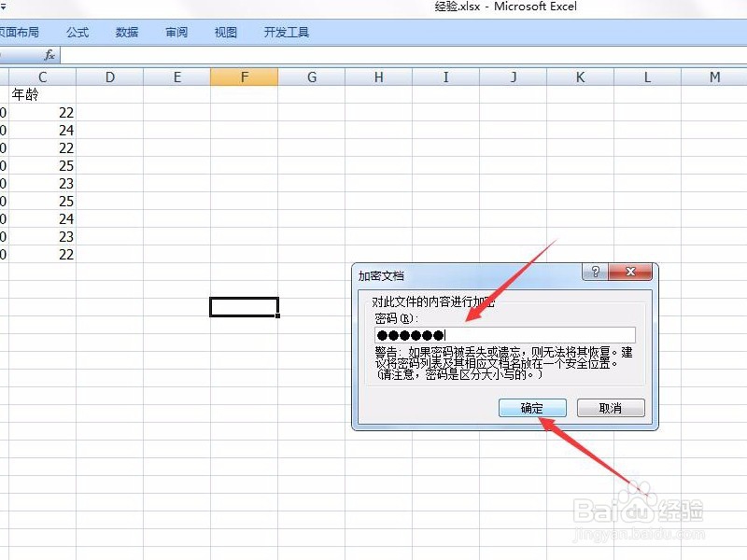747x560 pixels.
Task: Open the 视图 ribbon tab
Action: pyautogui.click(x=225, y=31)
